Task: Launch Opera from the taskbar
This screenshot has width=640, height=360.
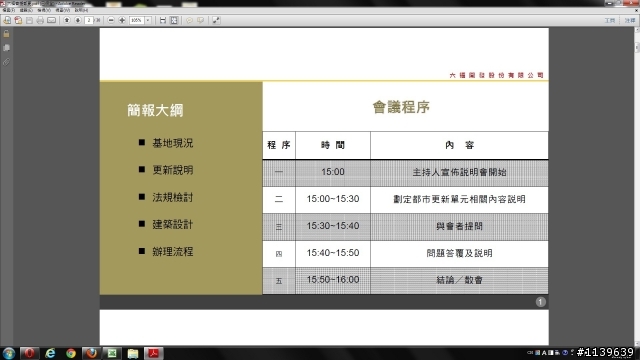Action: click(x=29, y=353)
